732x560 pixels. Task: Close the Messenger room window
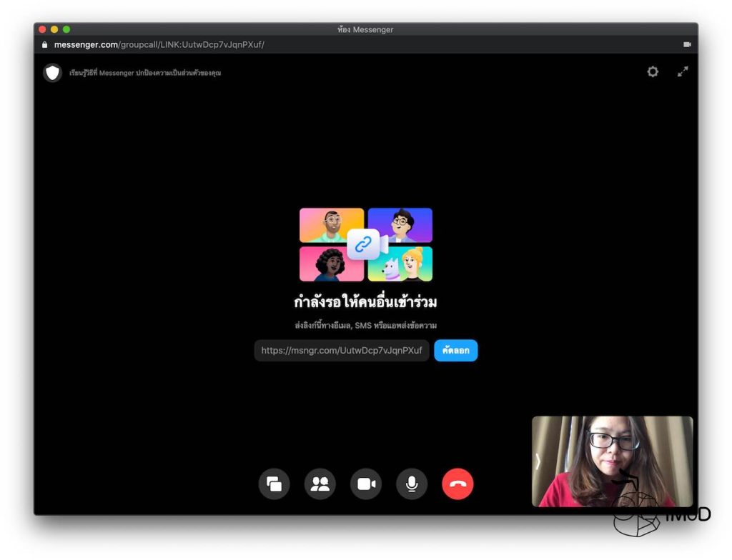pos(42,29)
